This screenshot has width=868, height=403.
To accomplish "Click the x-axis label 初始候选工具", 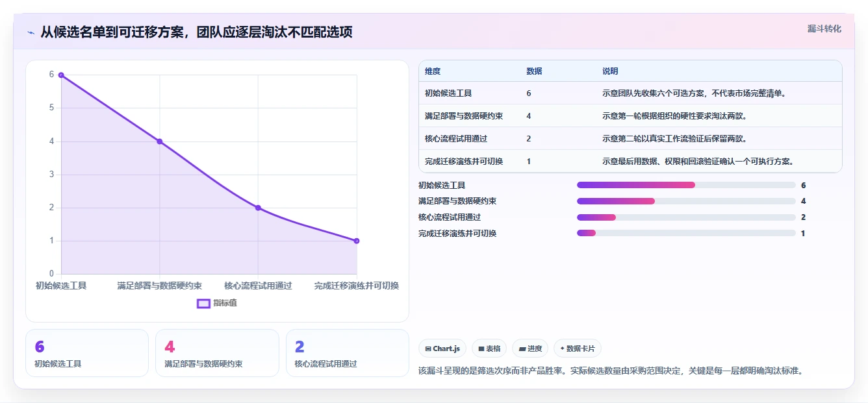I will [x=61, y=286].
